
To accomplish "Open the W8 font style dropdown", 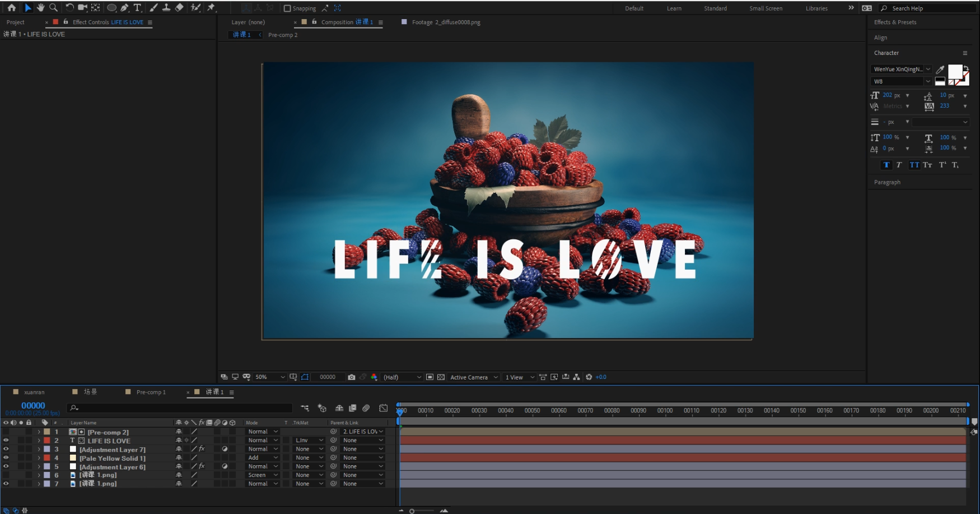I will 901,81.
